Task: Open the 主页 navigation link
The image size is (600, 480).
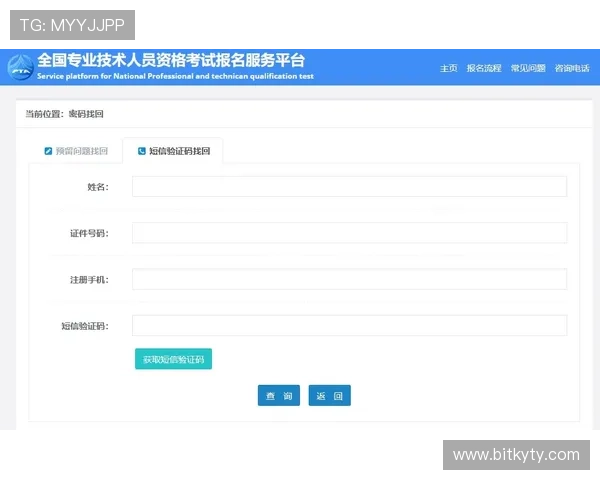Action: [x=448, y=68]
